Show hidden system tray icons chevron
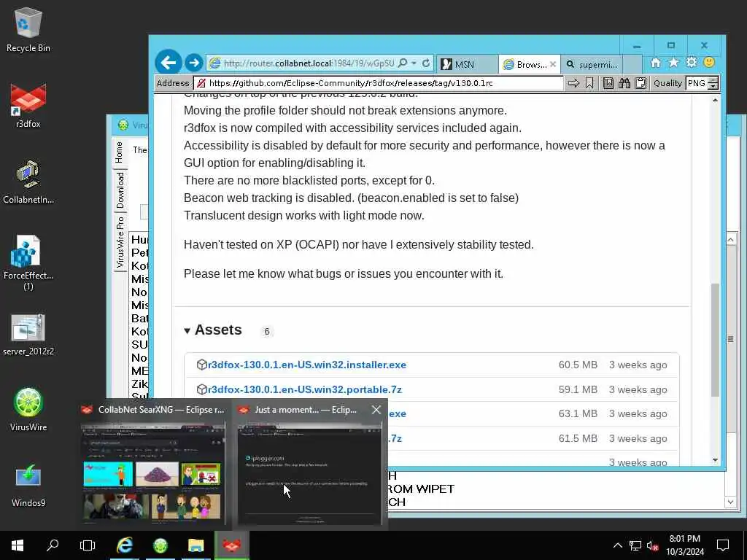The image size is (747, 560). click(x=617, y=545)
